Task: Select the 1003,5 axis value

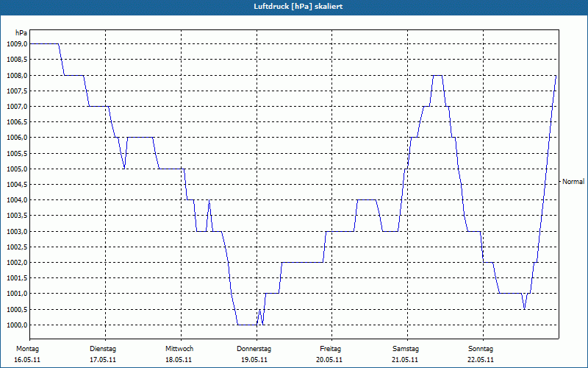Action: point(17,216)
